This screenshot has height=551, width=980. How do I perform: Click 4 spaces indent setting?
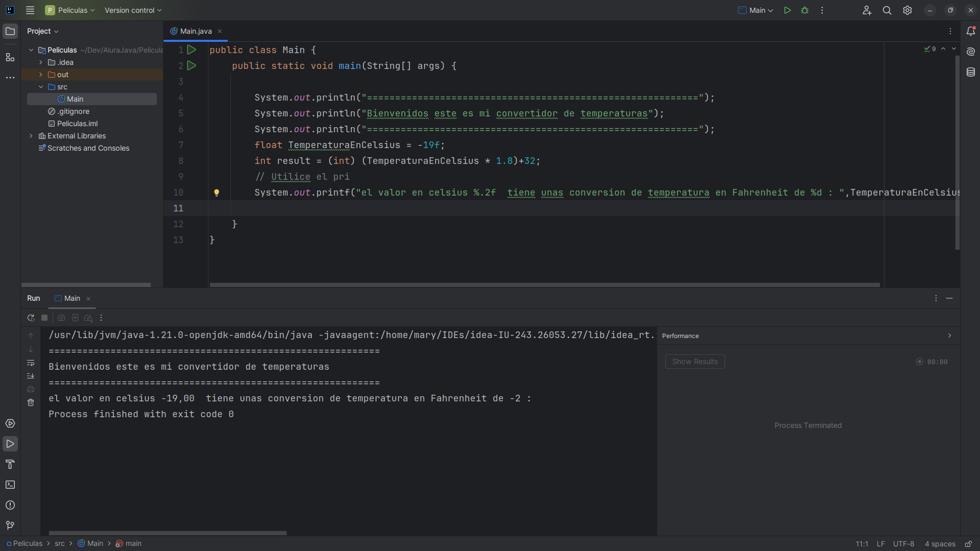pyautogui.click(x=940, y=544)
